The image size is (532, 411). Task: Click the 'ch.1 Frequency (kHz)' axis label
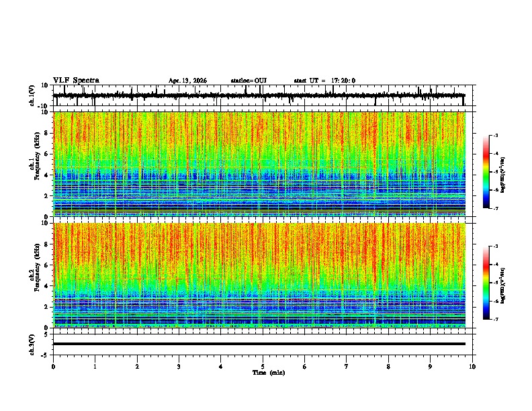click(36, 155)
